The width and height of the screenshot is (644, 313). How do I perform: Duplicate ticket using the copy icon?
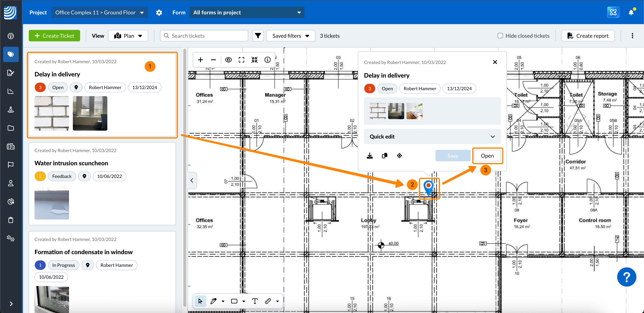coord(384,156)
